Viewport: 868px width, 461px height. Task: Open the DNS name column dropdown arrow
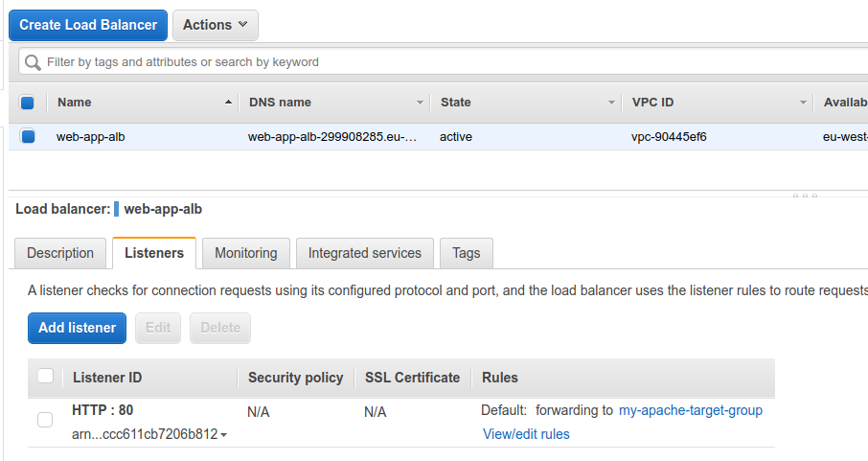pyautogui.click(x=420, y=103)
